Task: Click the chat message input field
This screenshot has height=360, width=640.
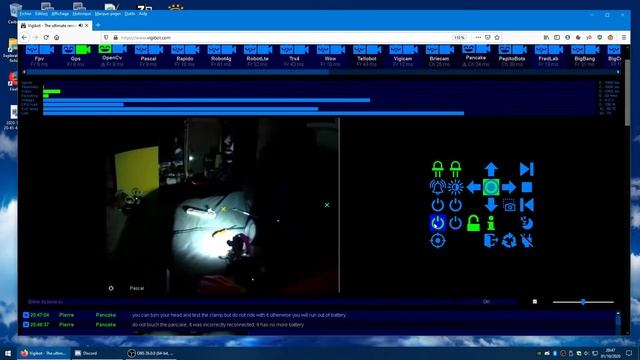Action: [239, 302]
